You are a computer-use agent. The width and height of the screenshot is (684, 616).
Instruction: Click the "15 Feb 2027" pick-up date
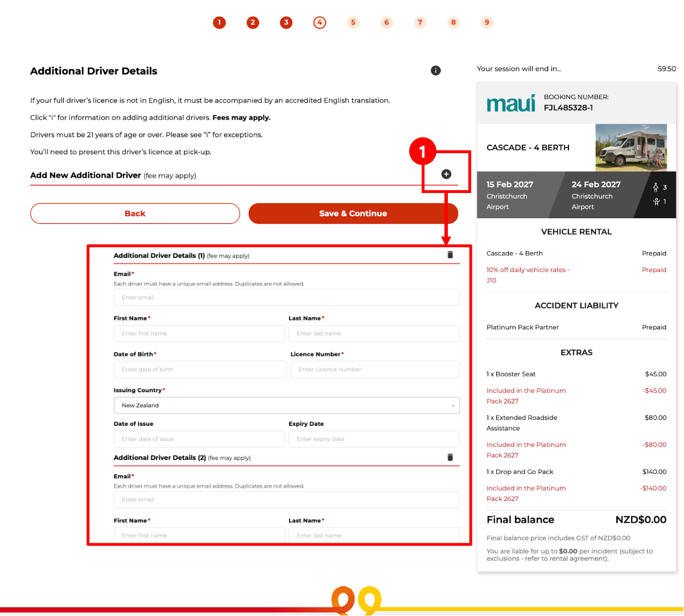click(x=510, y=184)
